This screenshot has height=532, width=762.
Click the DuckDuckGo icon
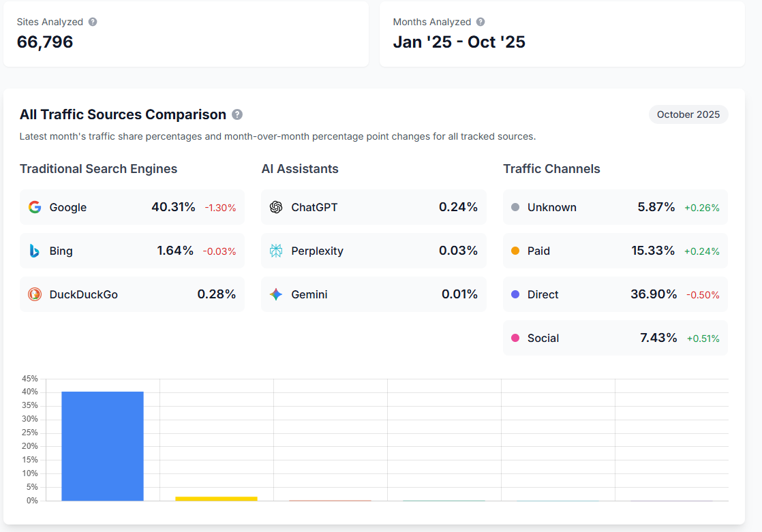[35, 294]
